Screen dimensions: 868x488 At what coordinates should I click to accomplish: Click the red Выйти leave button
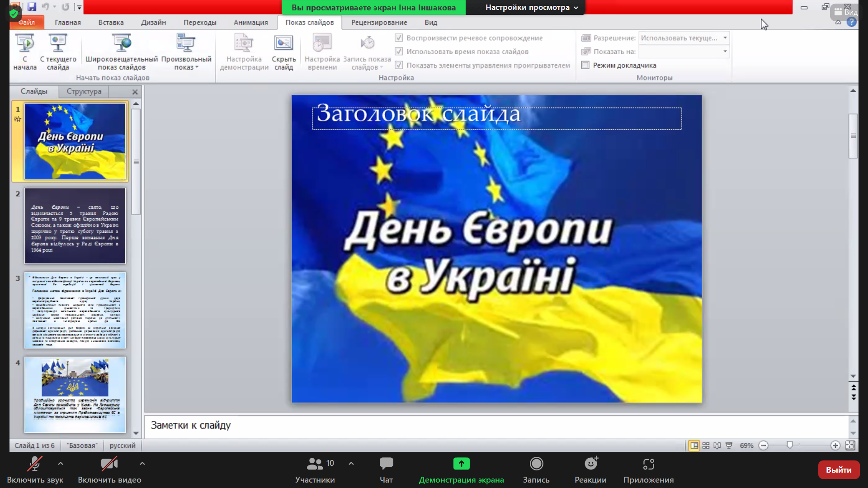click(x=839, y=470)
